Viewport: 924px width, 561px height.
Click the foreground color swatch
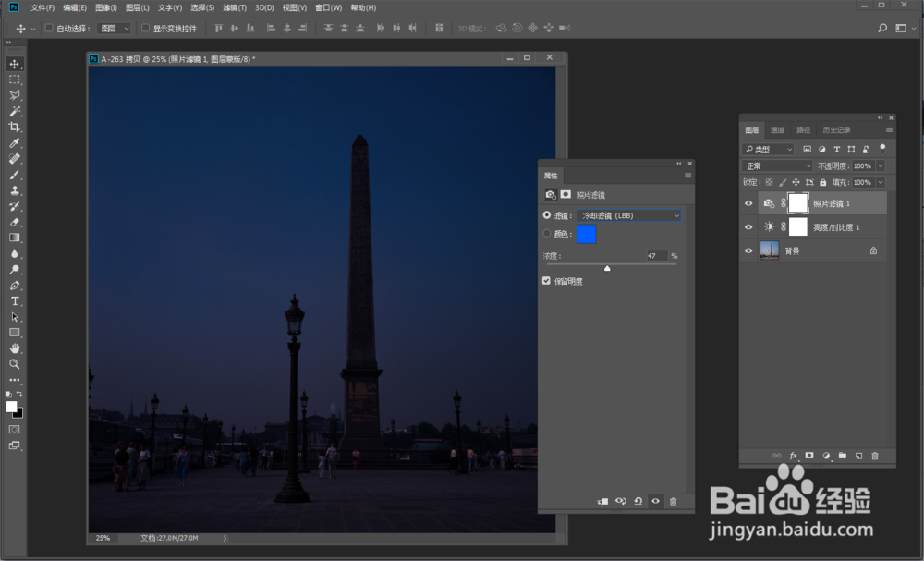coord(11,407)
